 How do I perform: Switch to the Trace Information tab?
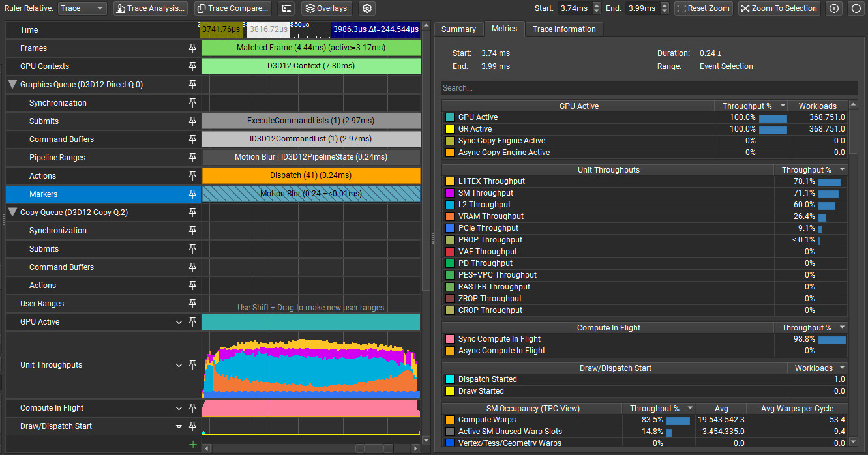564,29
